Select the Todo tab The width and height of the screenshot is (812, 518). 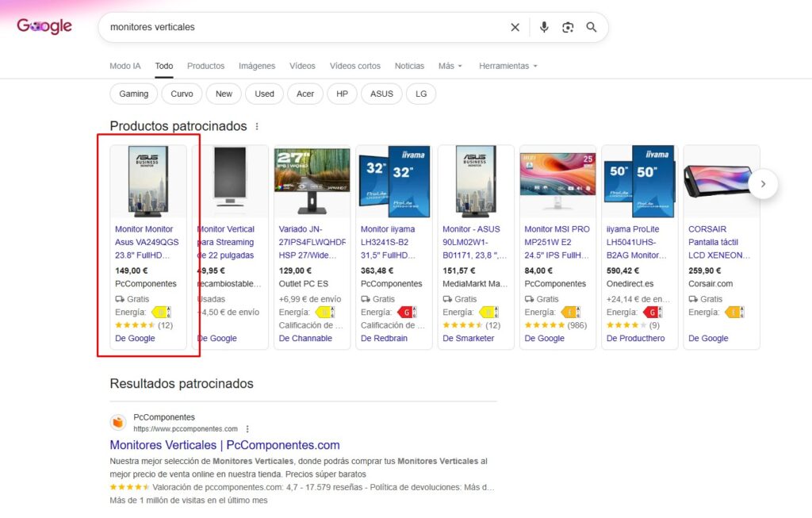coord(163,66)
